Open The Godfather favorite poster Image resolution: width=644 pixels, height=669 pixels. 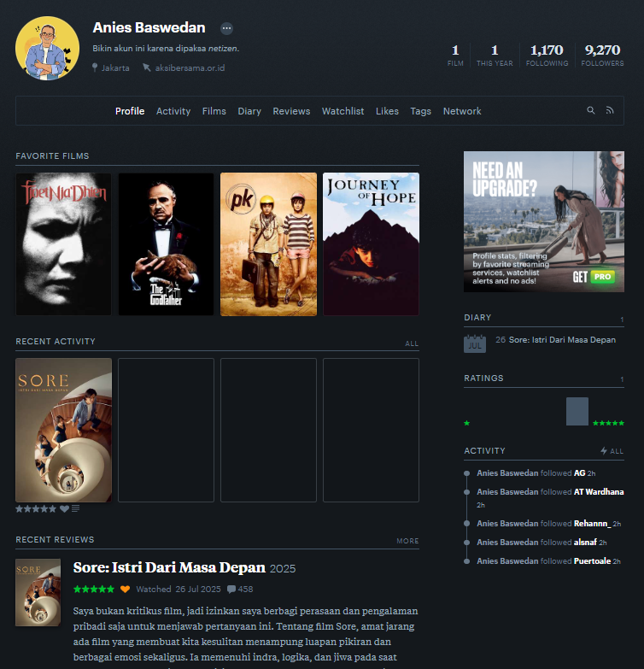[x=166, y=244]
